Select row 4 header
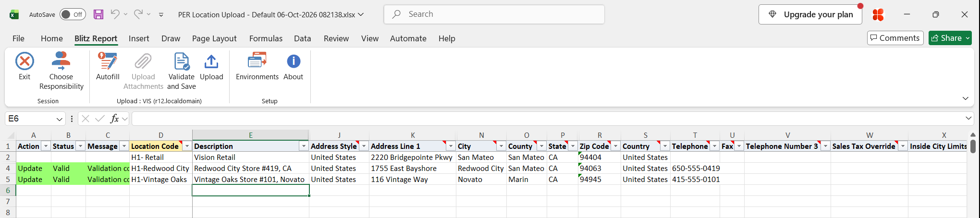 click(8, 169)
